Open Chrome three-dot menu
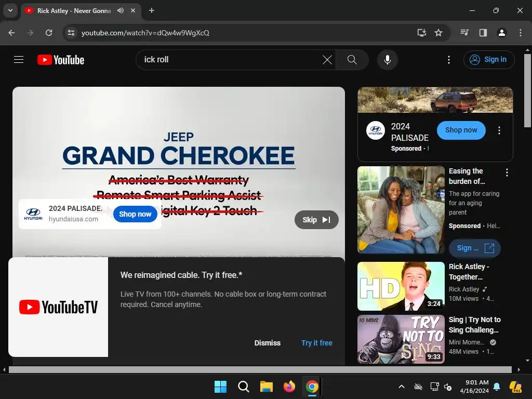The height and width of the screenshot is (399, 532). 521,33
